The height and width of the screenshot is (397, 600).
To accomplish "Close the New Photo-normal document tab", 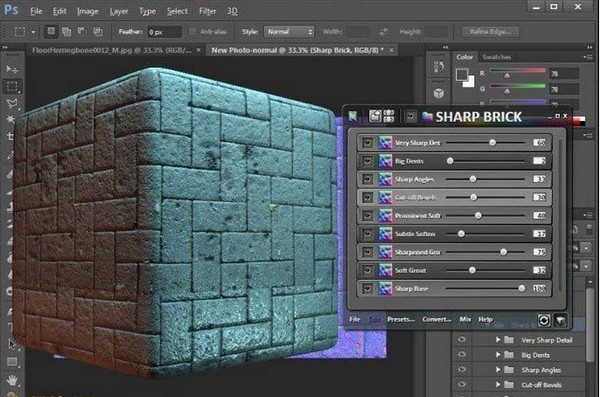I will [391, 50].
